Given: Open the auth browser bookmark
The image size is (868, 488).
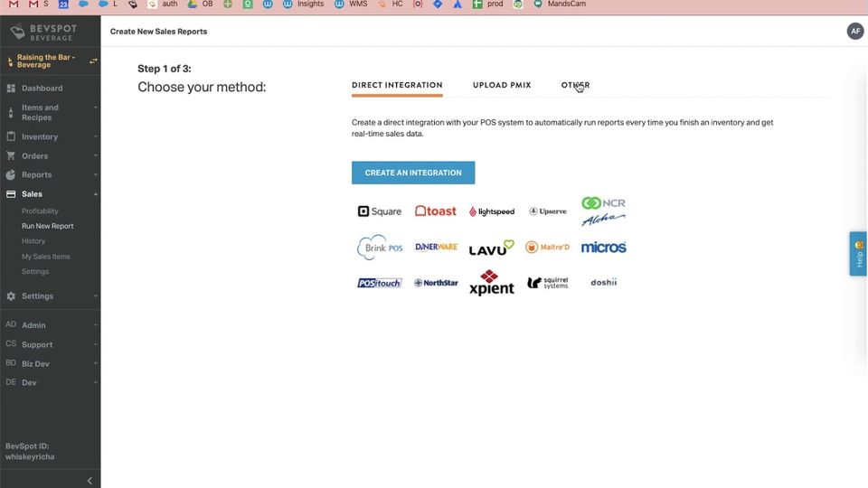Looking at the screenshot, I should (163, 4).
